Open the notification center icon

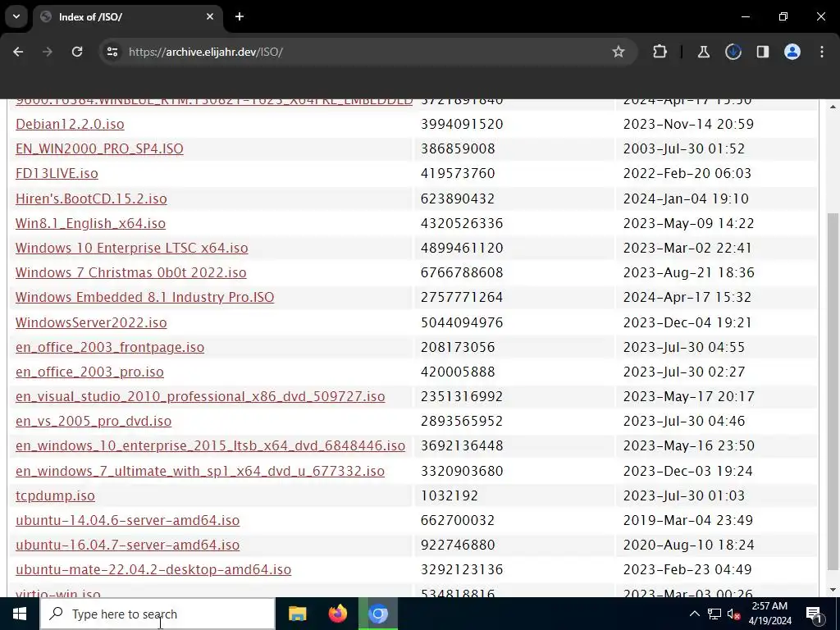[x=813, y=614]
